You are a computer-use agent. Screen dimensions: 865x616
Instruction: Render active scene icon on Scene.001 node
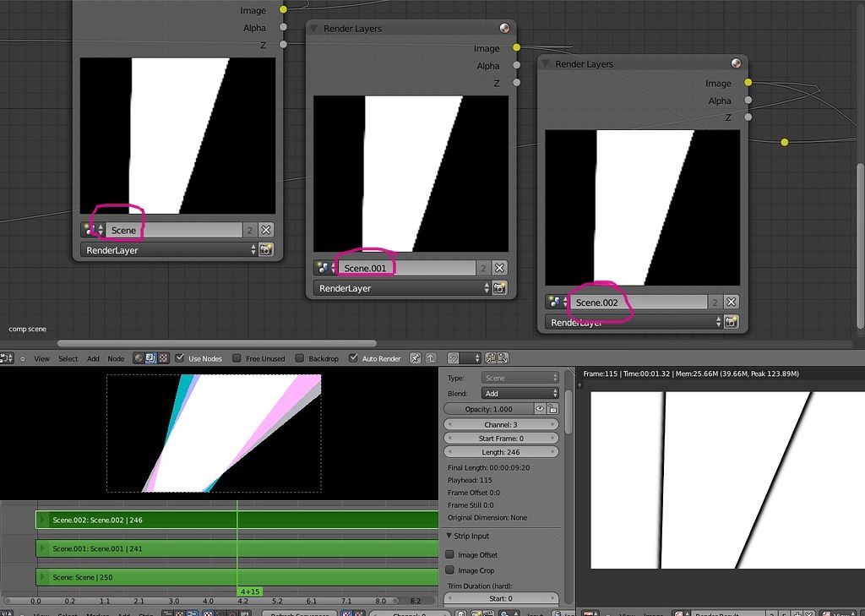coord(499,288)
